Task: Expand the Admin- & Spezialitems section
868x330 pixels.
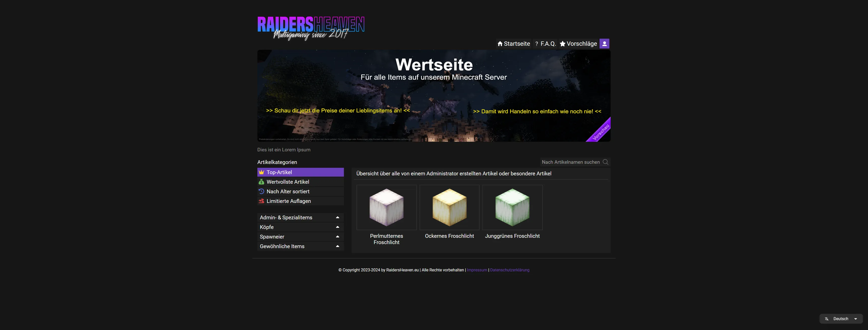Action: tap(301, 217)
